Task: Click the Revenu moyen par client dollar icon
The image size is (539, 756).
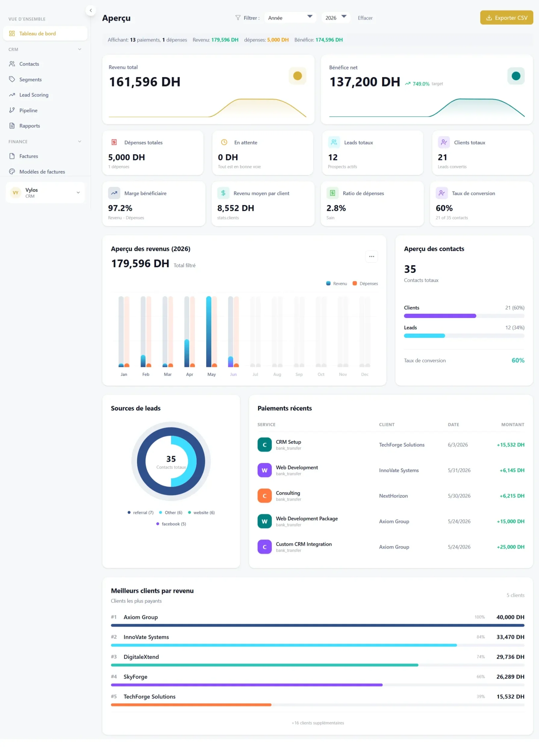Action: pyautogui.click(x=223, y=193)
